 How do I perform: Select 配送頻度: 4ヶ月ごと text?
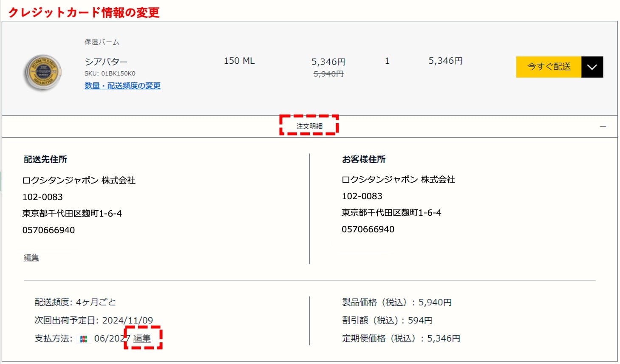pos(75,302)
